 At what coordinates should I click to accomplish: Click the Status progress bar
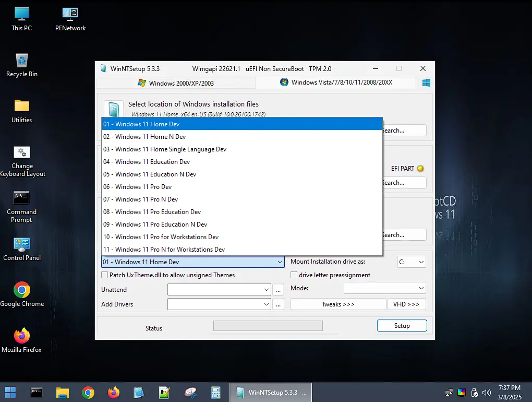(x=268, y=325)
